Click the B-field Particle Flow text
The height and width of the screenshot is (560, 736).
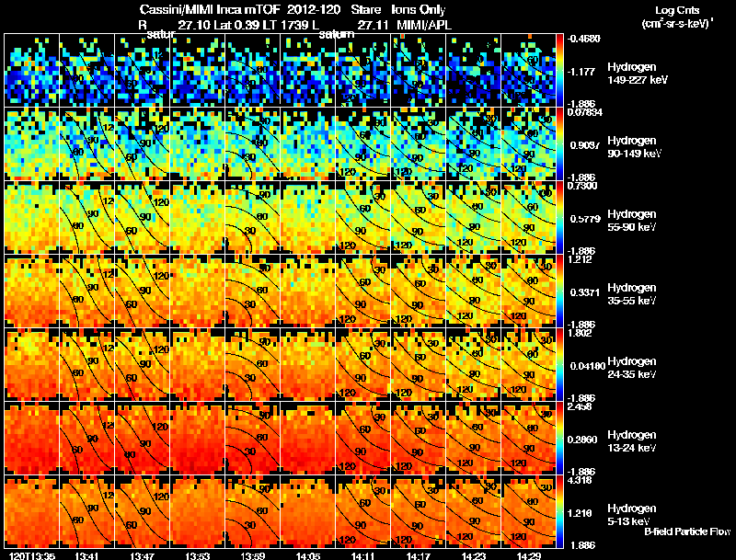click(x=687, y=531)
